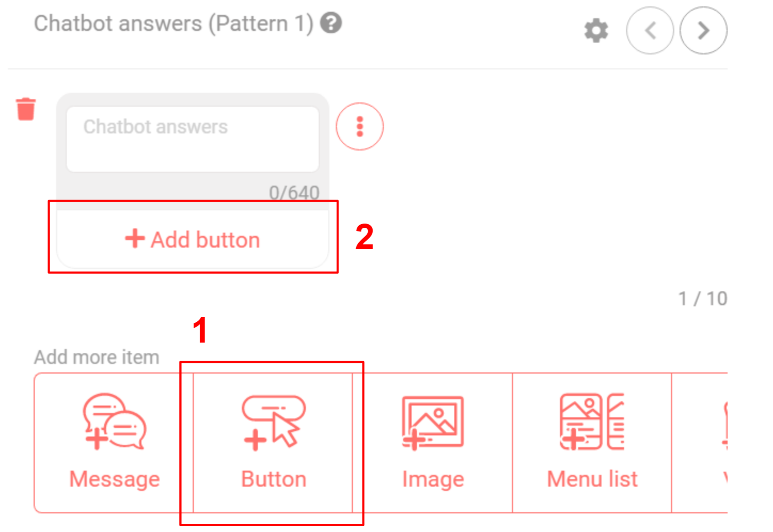Select the Menu list item icon

point(591,422)
